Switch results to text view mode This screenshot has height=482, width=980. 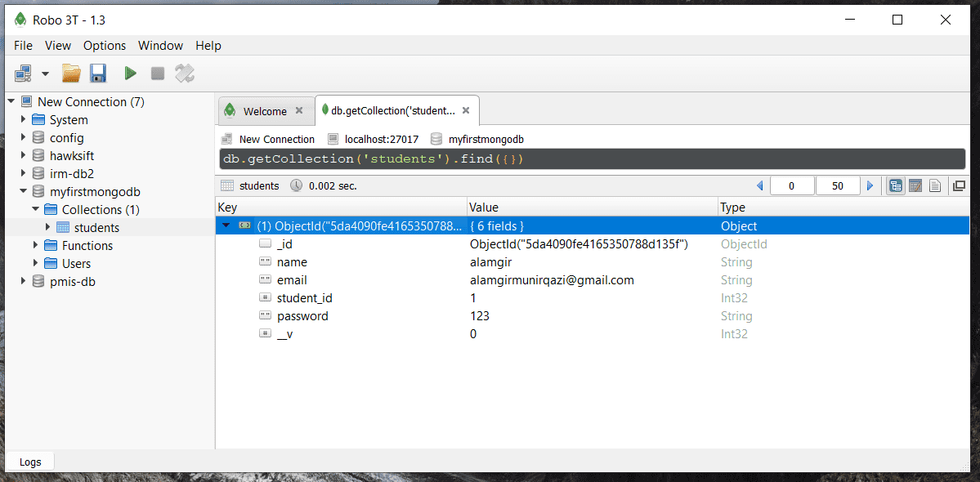pyautogui.click(x=935, y=185)
